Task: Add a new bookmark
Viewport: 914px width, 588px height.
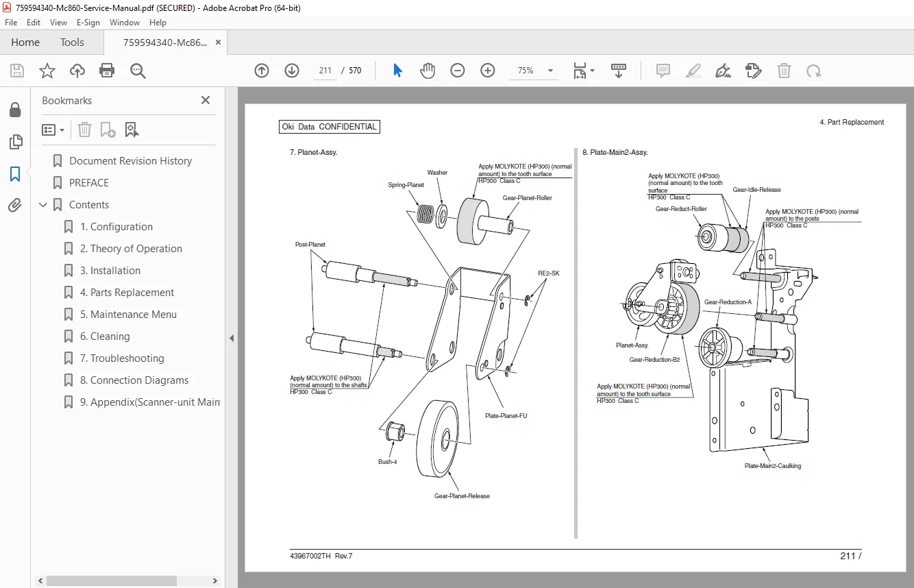Action: pyautogui.click(x=108, y=130)
